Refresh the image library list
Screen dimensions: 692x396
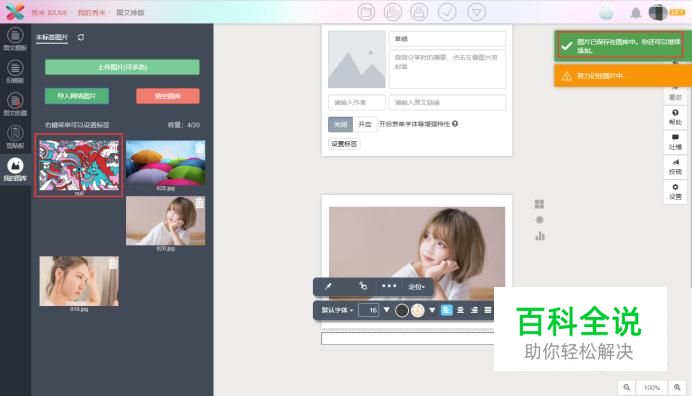[81, 38]
